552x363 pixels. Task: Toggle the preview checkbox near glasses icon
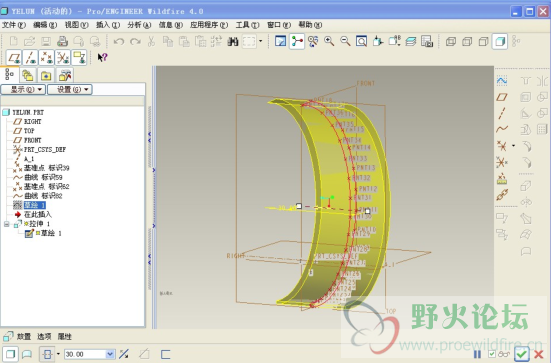tap(492, 354)
